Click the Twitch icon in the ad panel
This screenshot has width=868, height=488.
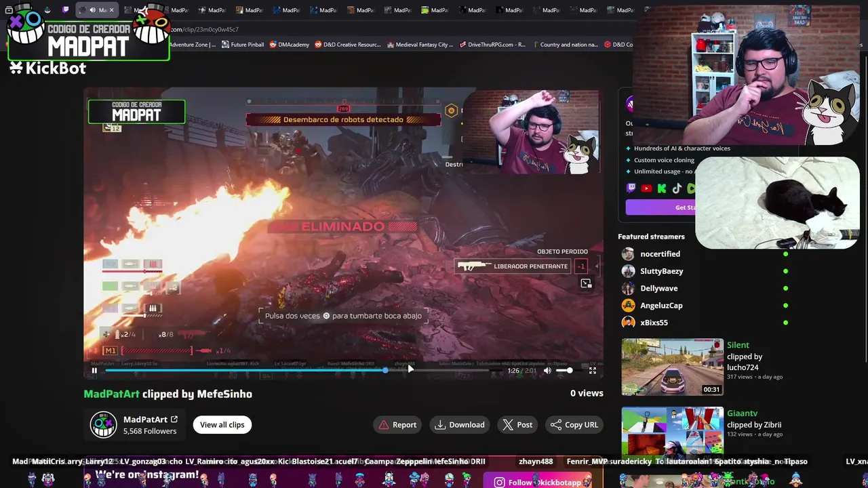631,189
